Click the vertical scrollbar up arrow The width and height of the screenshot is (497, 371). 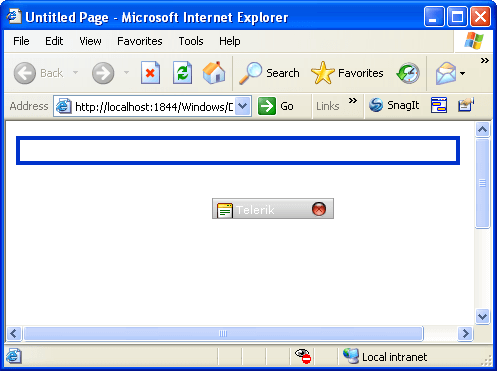tap(482, 129)
